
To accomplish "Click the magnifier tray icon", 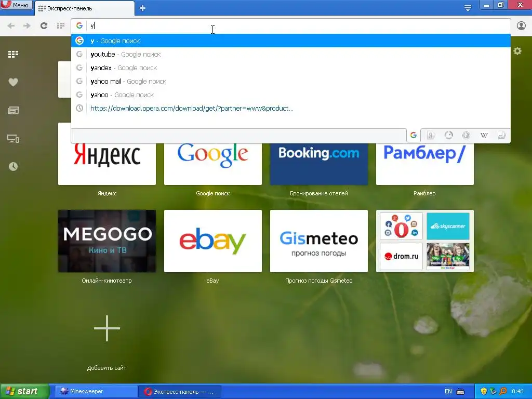I will 503,391.
